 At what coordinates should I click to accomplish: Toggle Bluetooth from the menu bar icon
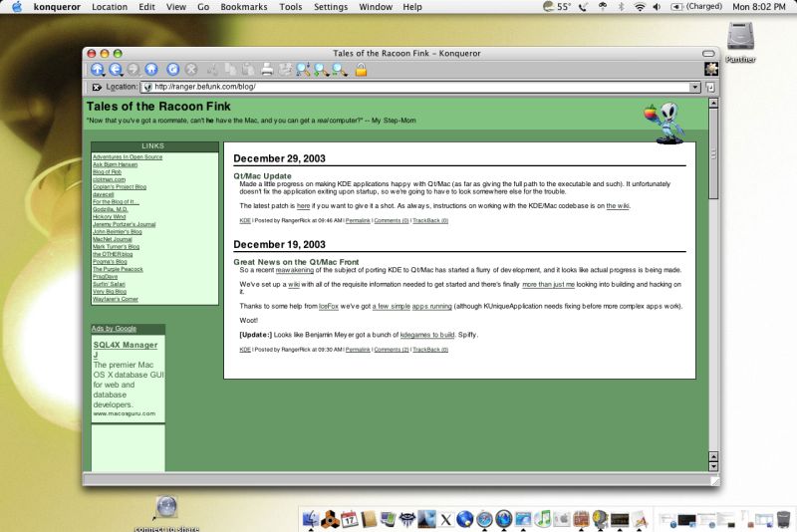click(x=621, y=7)
